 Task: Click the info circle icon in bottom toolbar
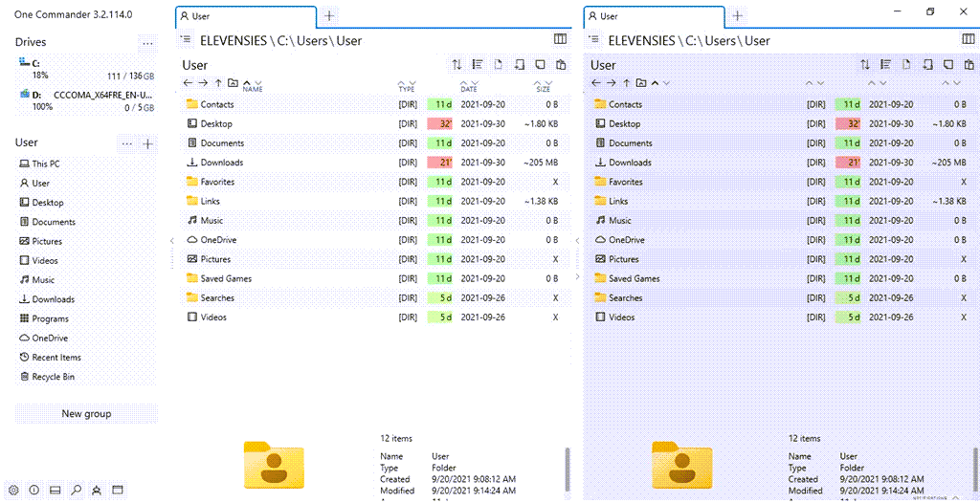34,491
